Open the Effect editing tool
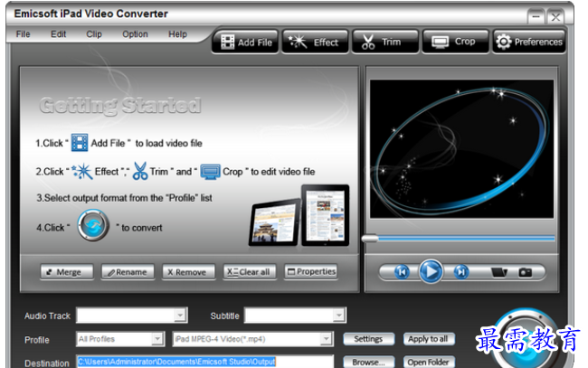Viewport: 588px width, 368px height. pyautogui.click(x=315, y=42)
